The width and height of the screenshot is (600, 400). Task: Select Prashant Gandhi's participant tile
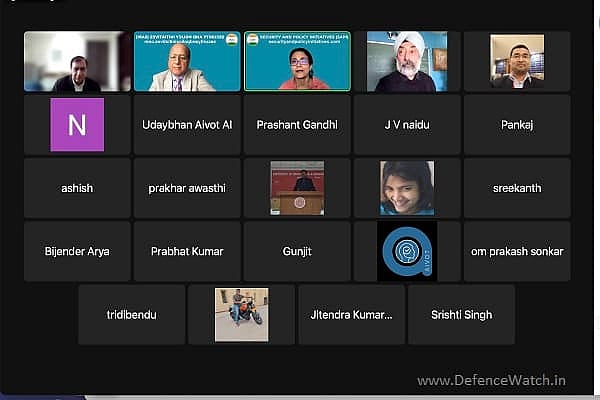[297, 125]
